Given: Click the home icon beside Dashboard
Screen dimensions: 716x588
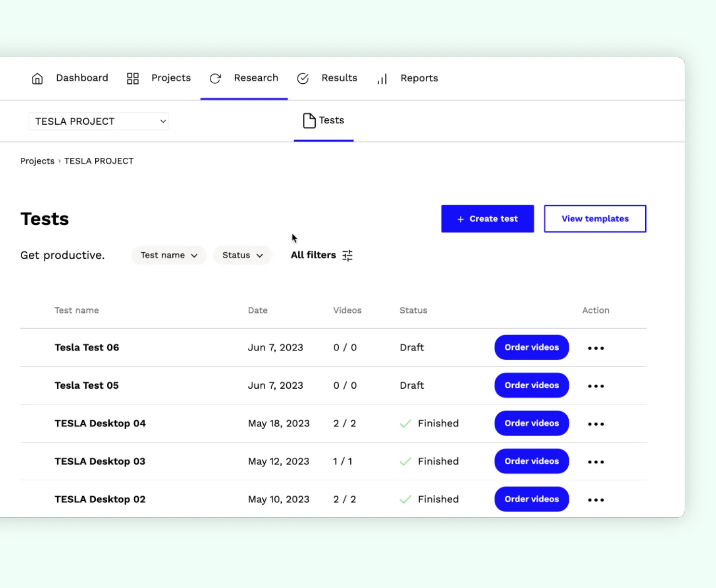Looking at the screenshot, I should [37, 78].
